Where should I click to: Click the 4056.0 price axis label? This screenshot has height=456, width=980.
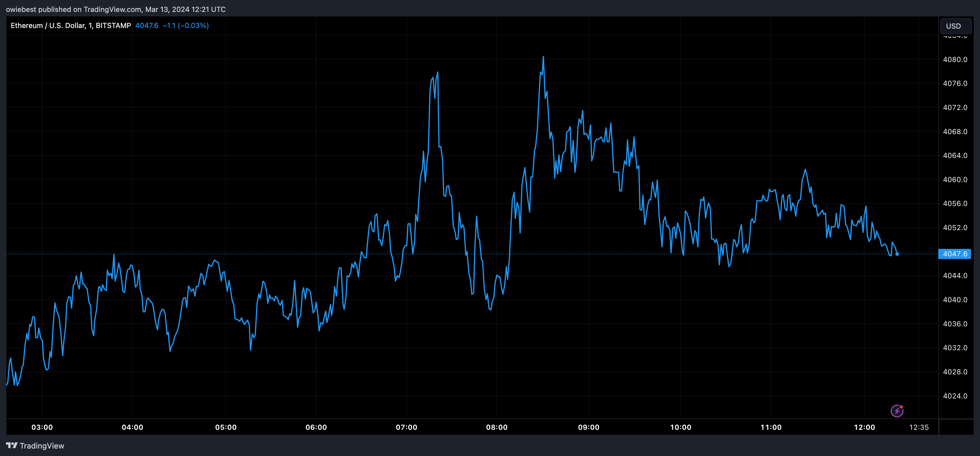pyautogui.click(x=955, y=204)
